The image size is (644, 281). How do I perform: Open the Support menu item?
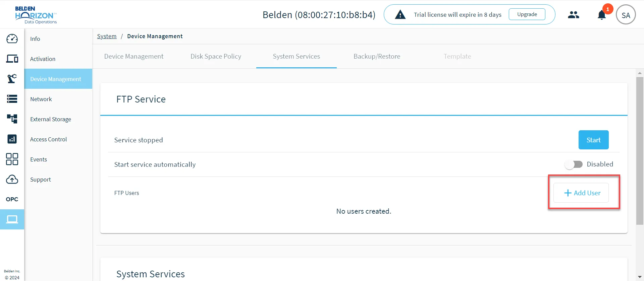point(58,180)
